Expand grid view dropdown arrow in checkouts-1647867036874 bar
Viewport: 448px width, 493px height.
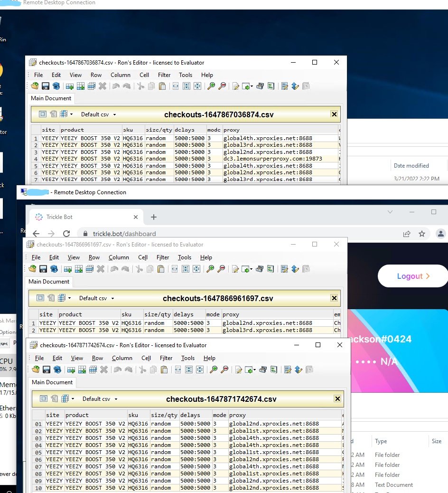pyautogui.click(x=71, y=114)
